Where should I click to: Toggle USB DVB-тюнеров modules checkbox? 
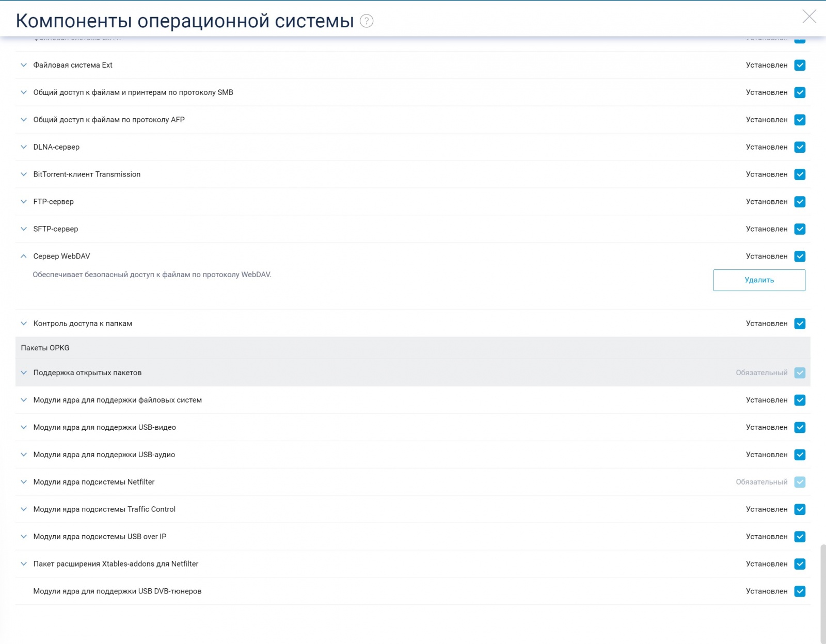tap(800, 592)
